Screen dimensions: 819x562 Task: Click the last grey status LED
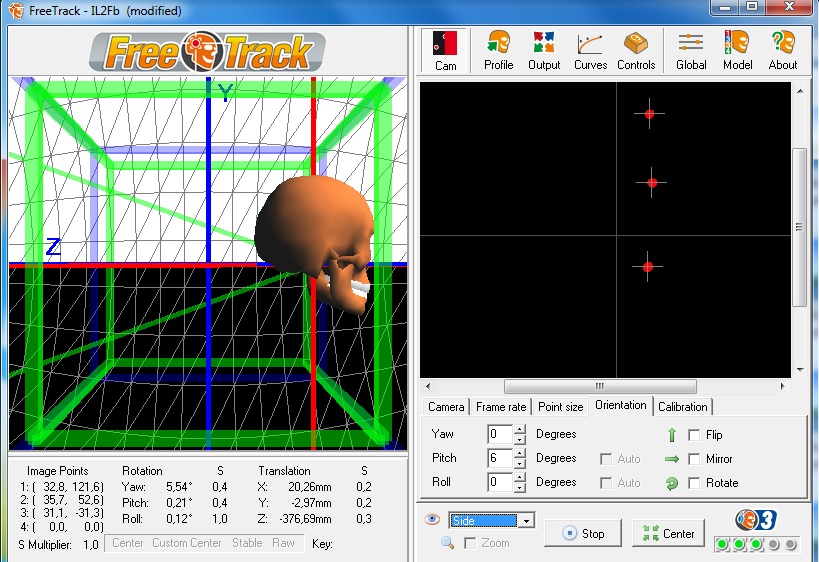point(791,544)
